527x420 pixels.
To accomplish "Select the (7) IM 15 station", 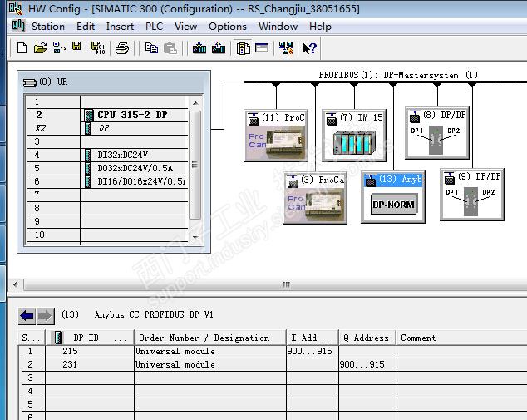I will tap(354, 136).
